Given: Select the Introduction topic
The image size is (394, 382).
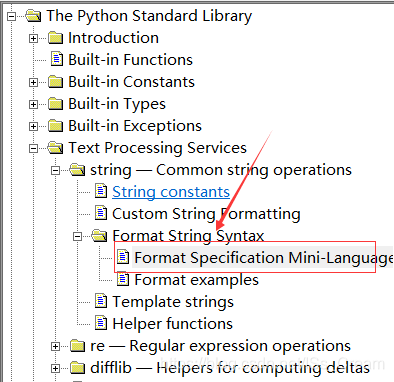Looking at the screenshot, I should (113, 38).
